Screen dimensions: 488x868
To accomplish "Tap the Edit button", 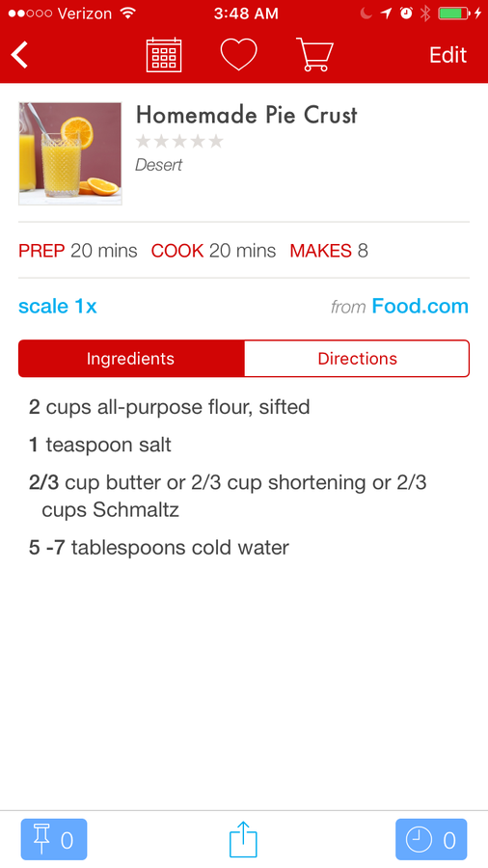I will [x=447, y=55].
